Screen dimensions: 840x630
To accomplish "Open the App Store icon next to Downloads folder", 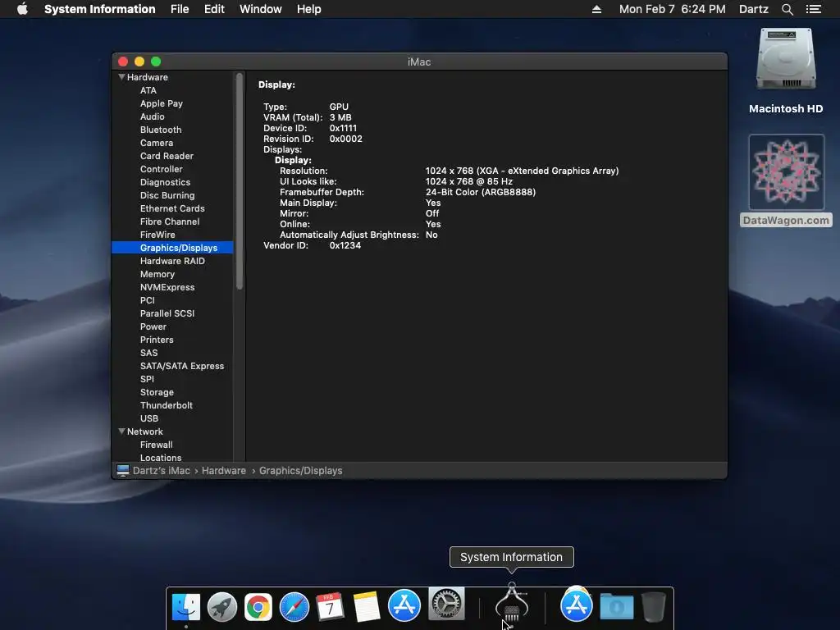I will (577, 605).
